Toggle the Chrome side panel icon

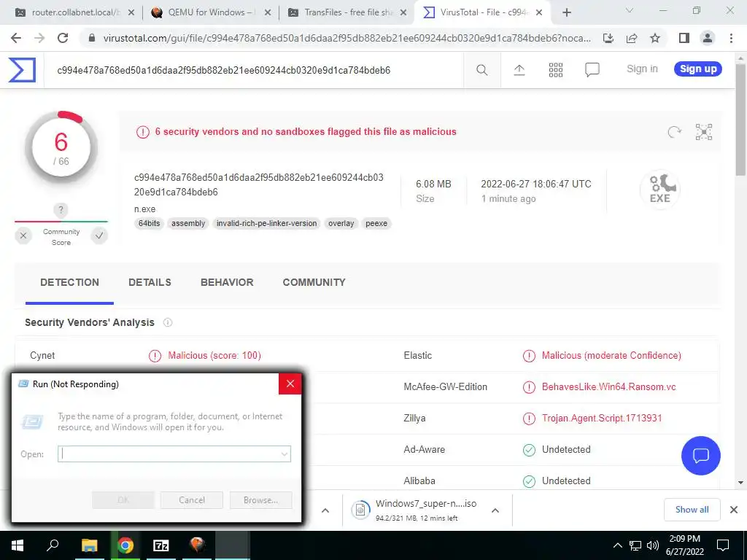pyautogui.click(x=684, y=38)
